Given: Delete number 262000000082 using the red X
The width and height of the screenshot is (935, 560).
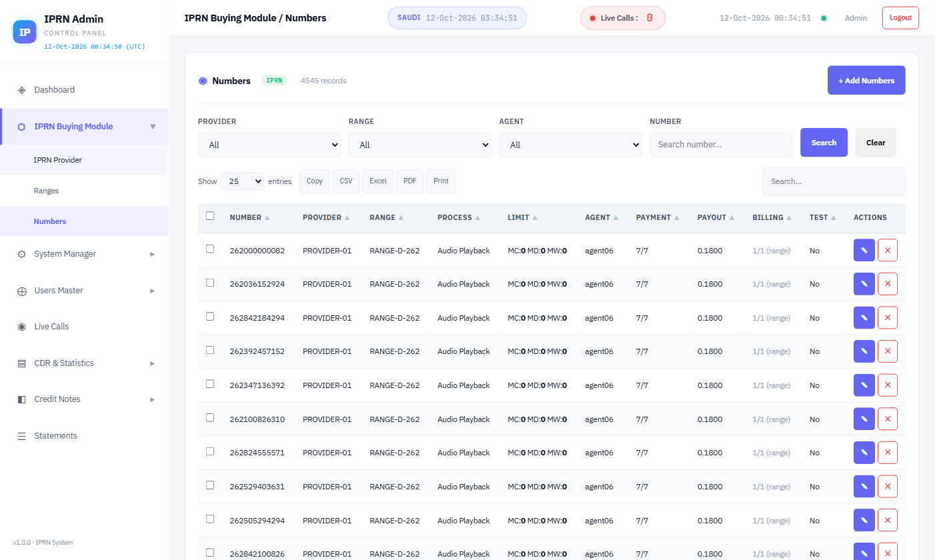Looking at the screenshot, I should pos(888,250).
